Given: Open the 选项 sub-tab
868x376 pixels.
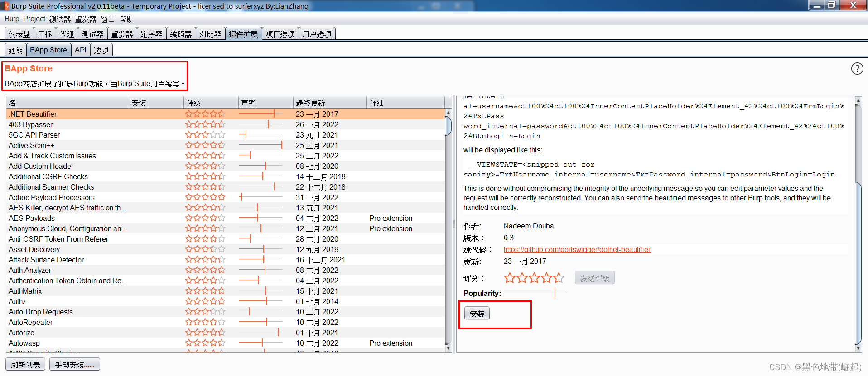Looking at the screenshot, I should (x=101, y=50).
